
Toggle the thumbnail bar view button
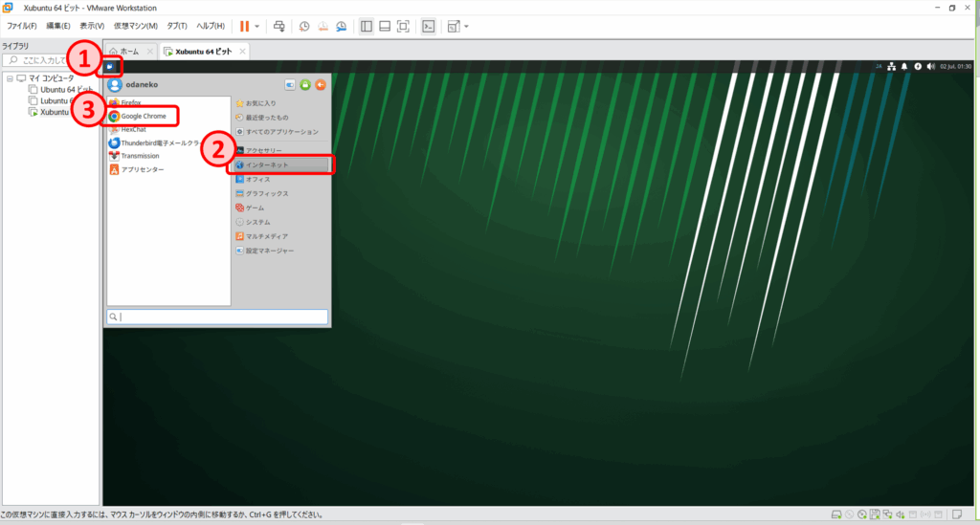[385, 26]
